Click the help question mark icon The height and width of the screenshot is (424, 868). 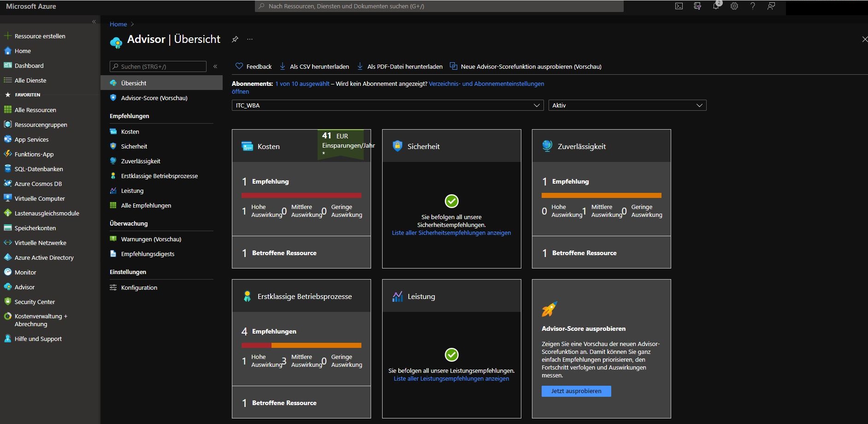[x=753, y=6]
